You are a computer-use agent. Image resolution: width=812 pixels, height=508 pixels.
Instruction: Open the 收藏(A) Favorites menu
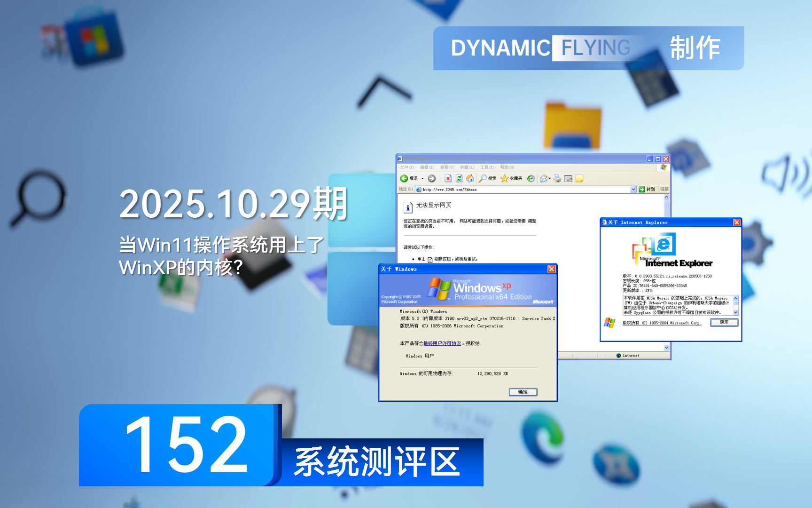point(467,167)
